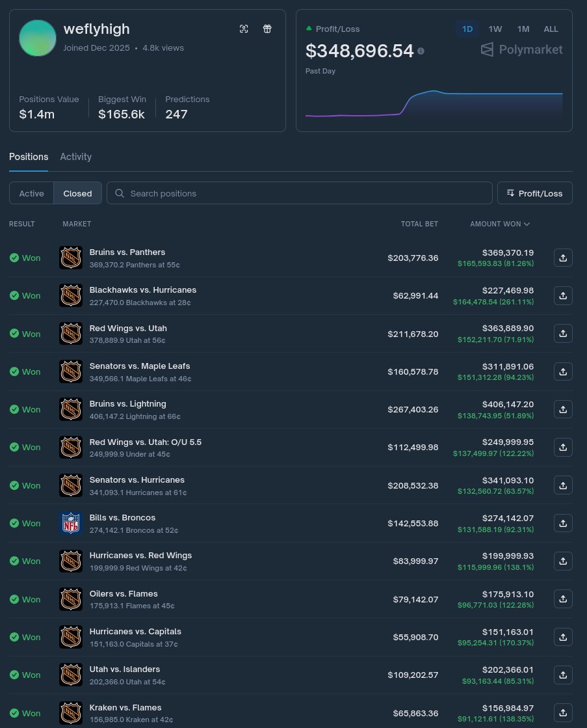Click the $203,776.36 total bet amount
Image resolution: width=587 pixels, height=728 pixels.
(x=413, y=258)
